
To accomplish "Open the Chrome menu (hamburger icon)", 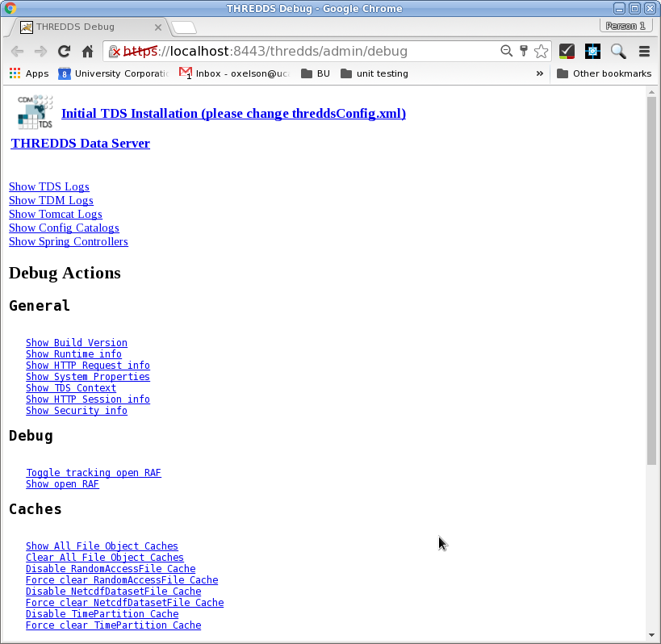I will 643,50.
